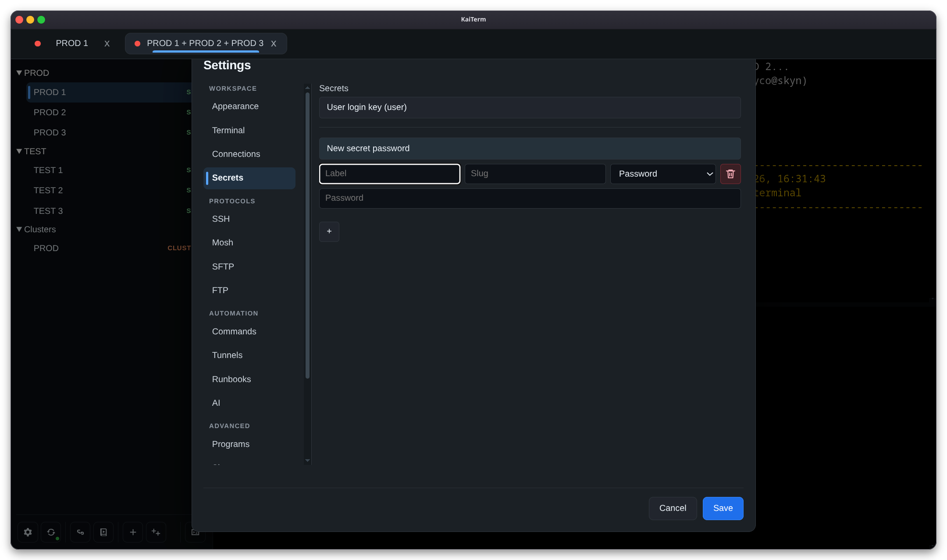The image size is (947, 560).
Task: Open the Password type dropdown
Action: (x=663, y=174)
